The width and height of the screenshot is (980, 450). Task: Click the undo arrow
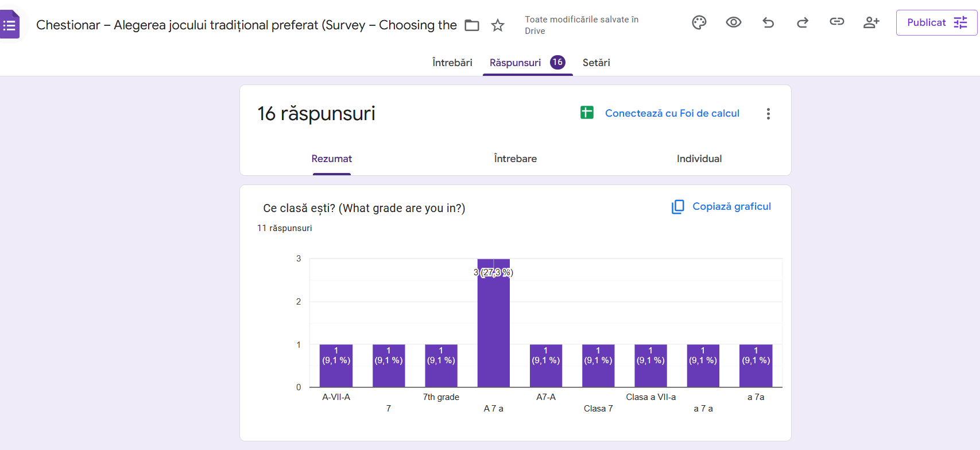point(768,22)
